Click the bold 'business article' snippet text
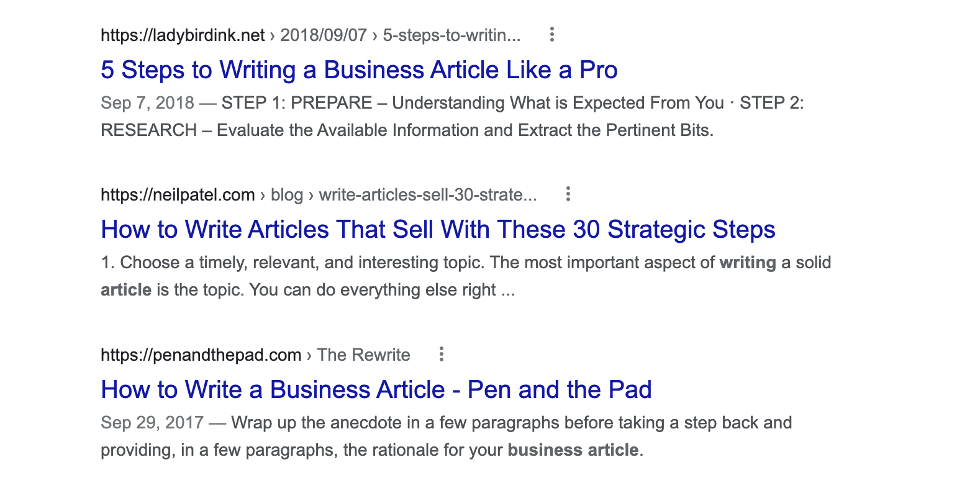980x493 pixels. 573,450
